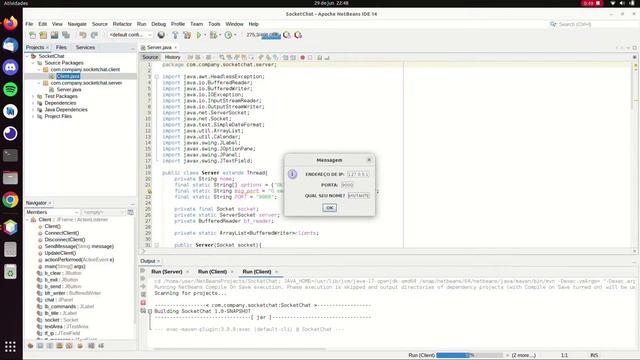Image resolution: width=640 pixels, height=360 pixels.
Task: Click the Run (Client) progress bar
Action: click(x=469, y=355)
